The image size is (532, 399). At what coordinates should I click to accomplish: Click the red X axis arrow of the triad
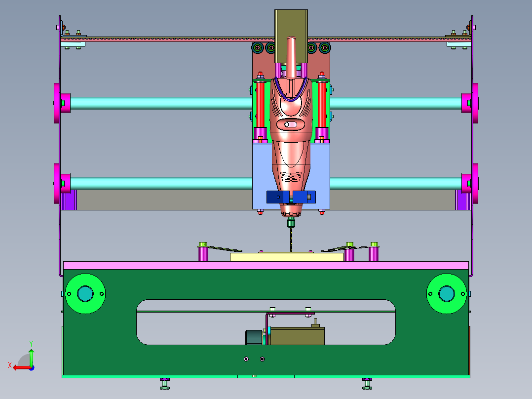(21, 367)
